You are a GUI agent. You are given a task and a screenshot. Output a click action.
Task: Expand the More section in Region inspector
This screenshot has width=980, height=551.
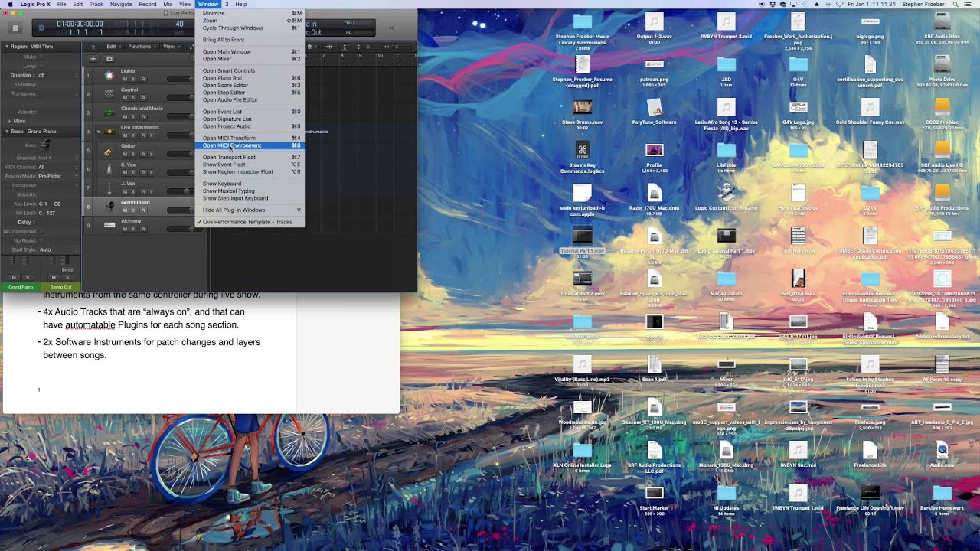[x=10, y=121]
